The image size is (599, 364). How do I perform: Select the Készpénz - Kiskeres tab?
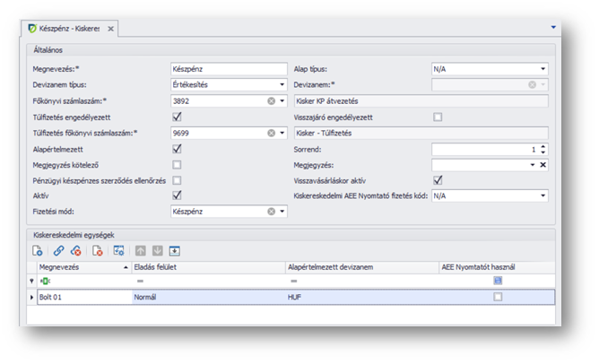point(63,29)
